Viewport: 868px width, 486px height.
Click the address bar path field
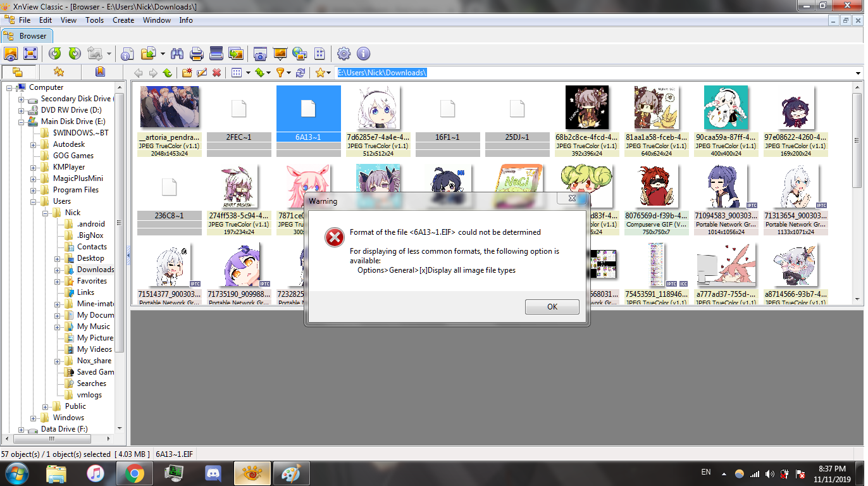[593, 73]
